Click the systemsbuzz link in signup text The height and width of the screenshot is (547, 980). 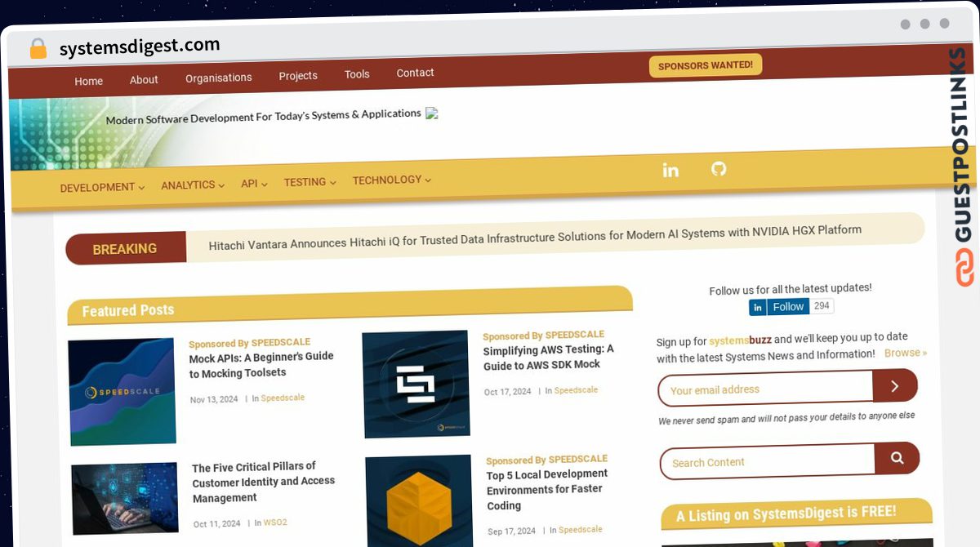pyautogui.click(x=740, y=340)
